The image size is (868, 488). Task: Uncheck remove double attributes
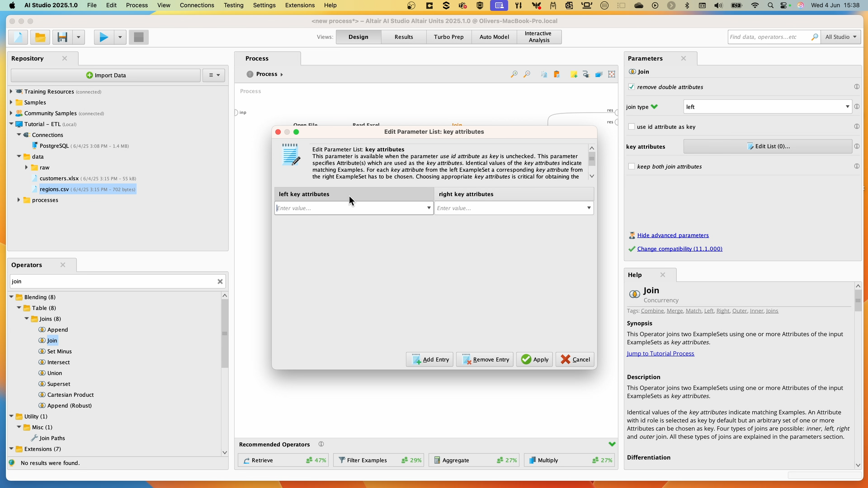[632, 87]
